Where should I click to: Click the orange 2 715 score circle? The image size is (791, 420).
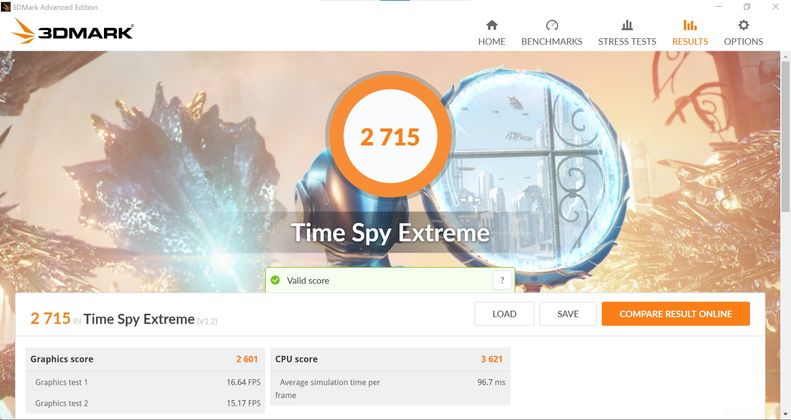click(390, 136)
